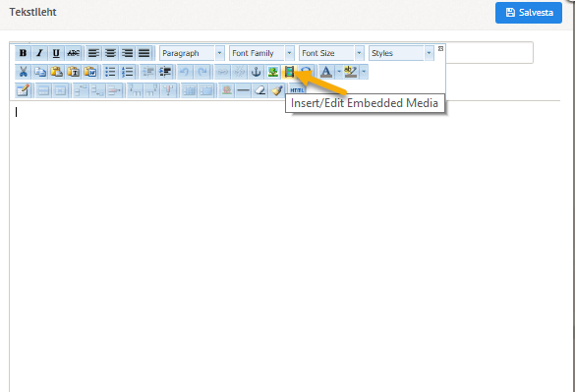Open text color picker arrow
575x392 pixels.
pos(339,72)
